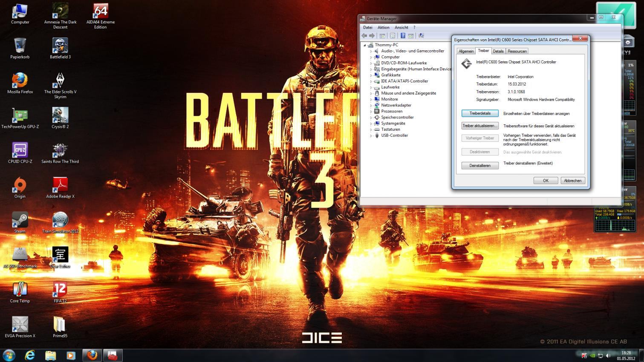Select The Elder Scrolls V Skyrim icon
Screen dimensions: 644x362
60,86
